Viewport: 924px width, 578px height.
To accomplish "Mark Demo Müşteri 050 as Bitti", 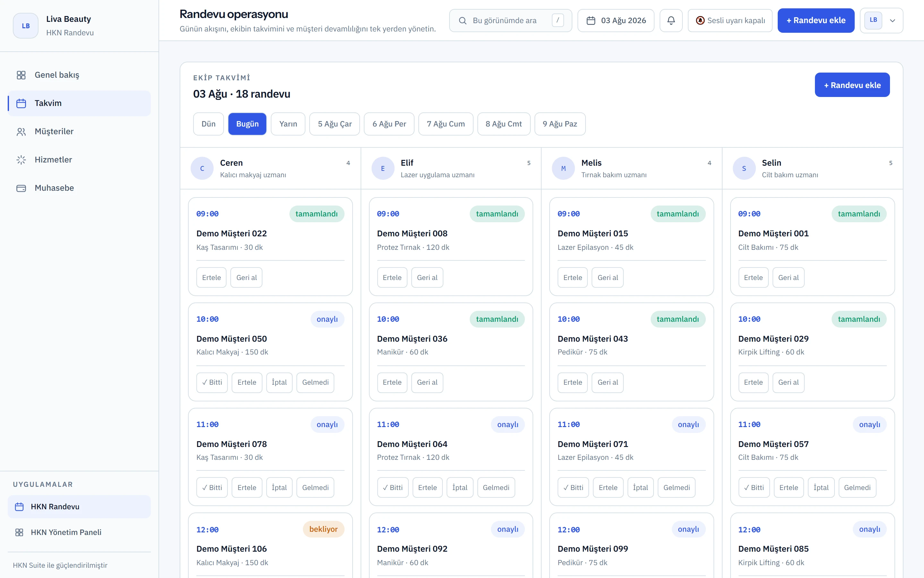I will [x=212, y=382].
